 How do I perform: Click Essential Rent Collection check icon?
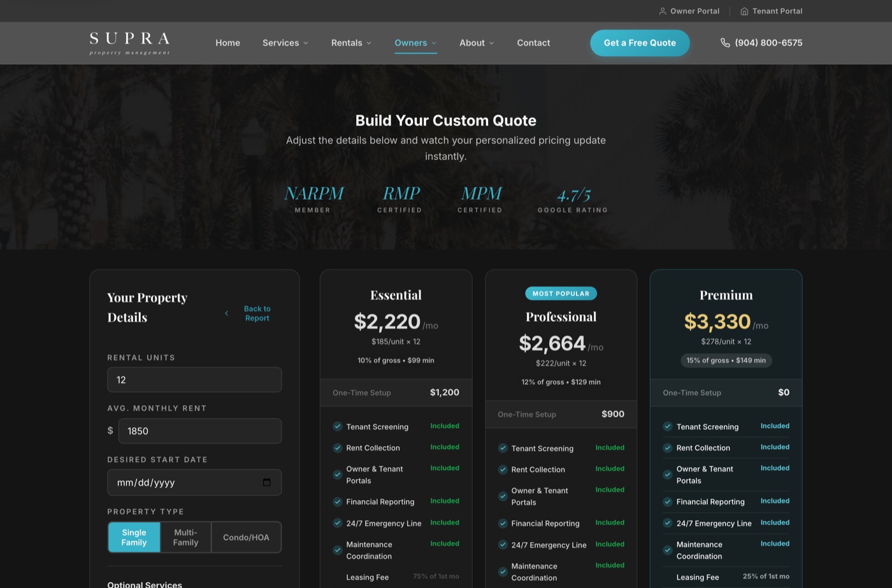(338, 448)
